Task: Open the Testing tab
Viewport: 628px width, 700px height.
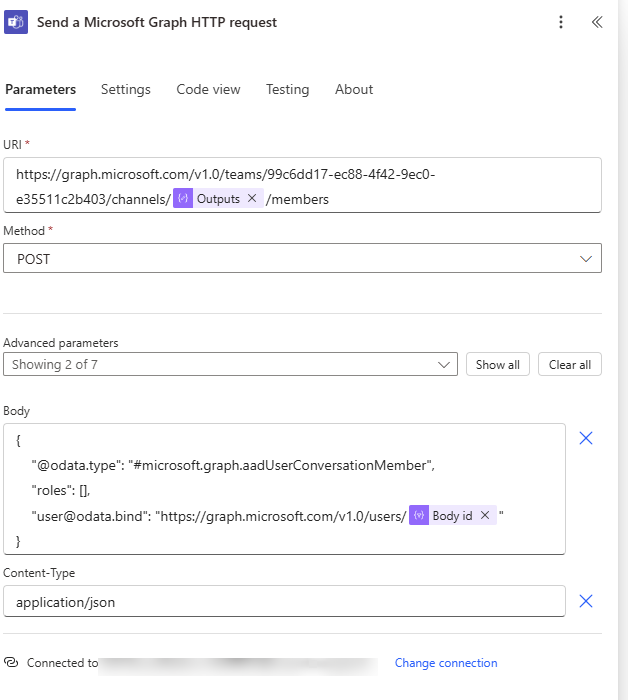Action: coord(287,90)
